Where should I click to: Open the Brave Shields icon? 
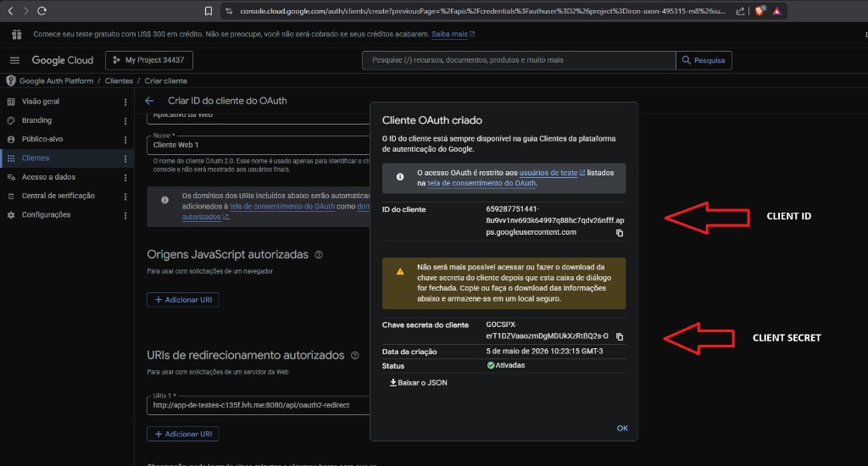coord(759,10)
